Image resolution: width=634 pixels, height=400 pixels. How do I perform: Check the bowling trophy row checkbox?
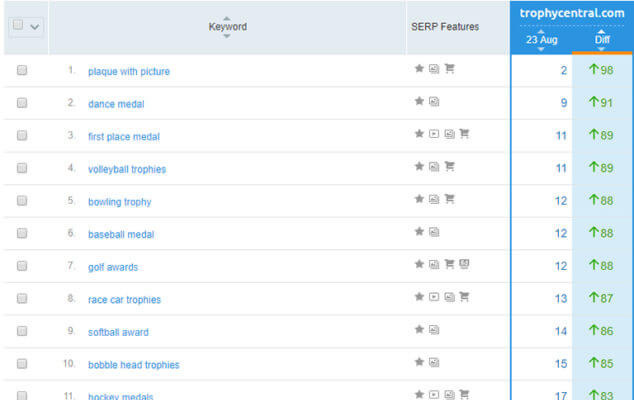pyautogui.click(x=22, y=201)
